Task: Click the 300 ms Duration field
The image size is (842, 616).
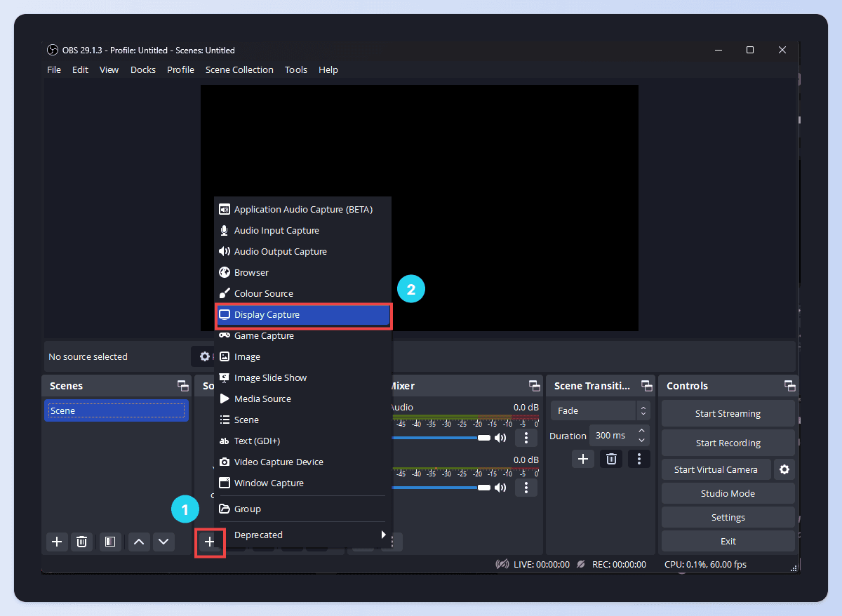Action: [612, 436]
